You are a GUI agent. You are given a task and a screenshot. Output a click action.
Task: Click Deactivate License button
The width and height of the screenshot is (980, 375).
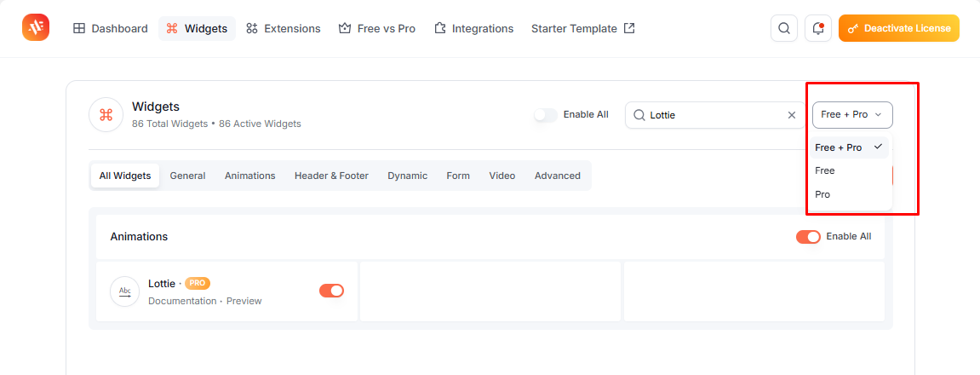coord(899,28)
